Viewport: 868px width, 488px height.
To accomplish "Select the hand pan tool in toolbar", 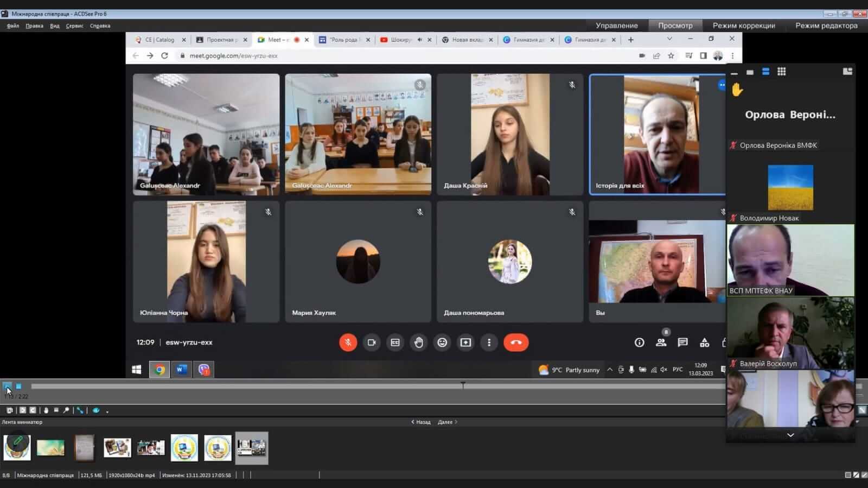I will [x=46, y=410].
